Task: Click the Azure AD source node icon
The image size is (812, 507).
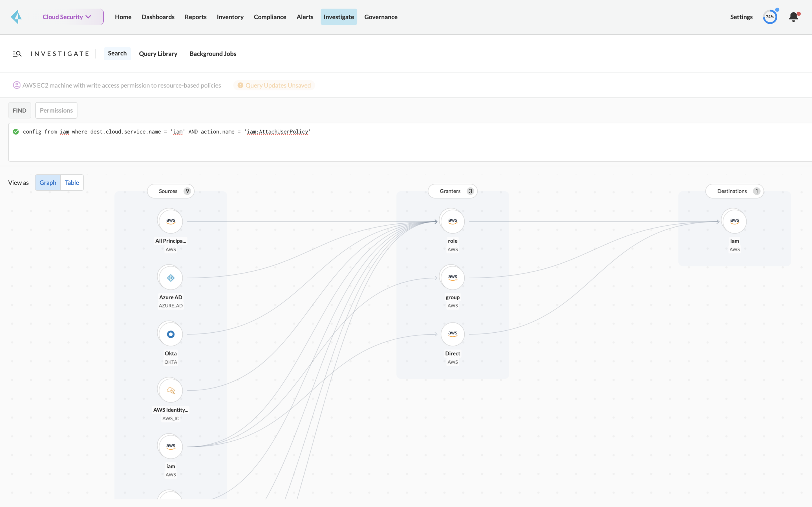Action: pos(170,277)
